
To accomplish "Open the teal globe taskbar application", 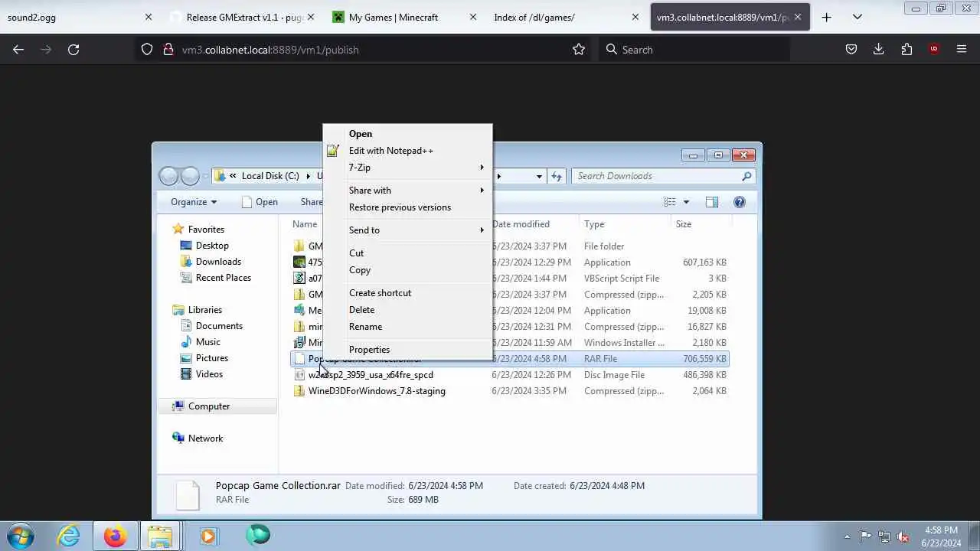I will tap(258, 535).
